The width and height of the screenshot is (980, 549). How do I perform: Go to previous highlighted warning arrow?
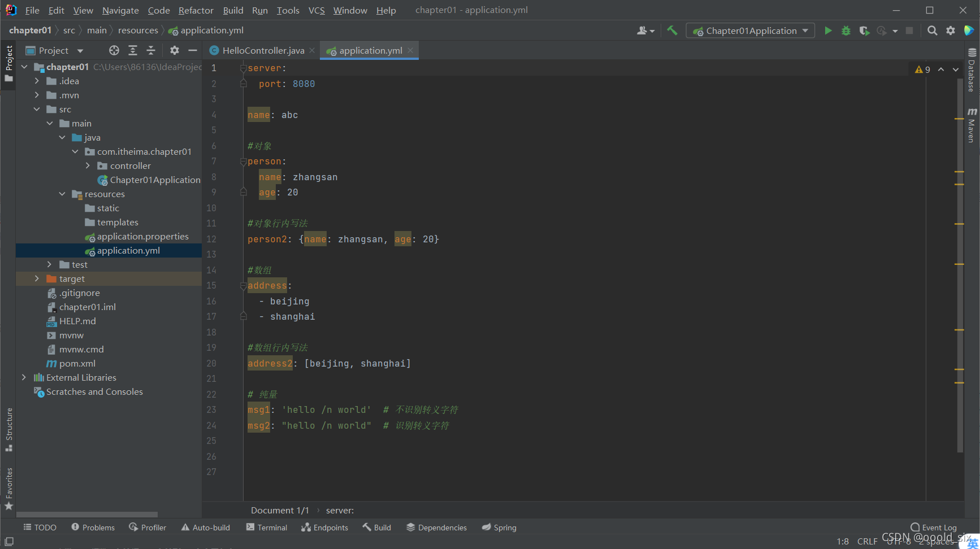[x=941, y=69]
